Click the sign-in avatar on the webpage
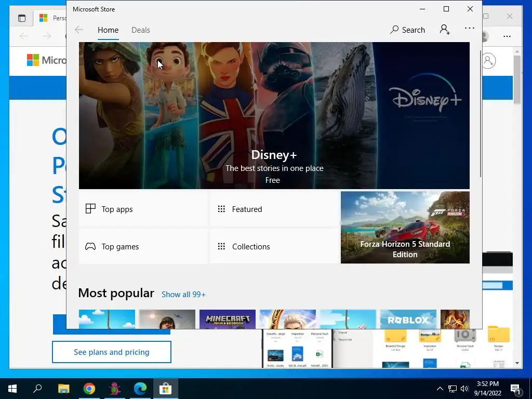The image size is (532, 399). pyautogui.click(x=488, y=61)
